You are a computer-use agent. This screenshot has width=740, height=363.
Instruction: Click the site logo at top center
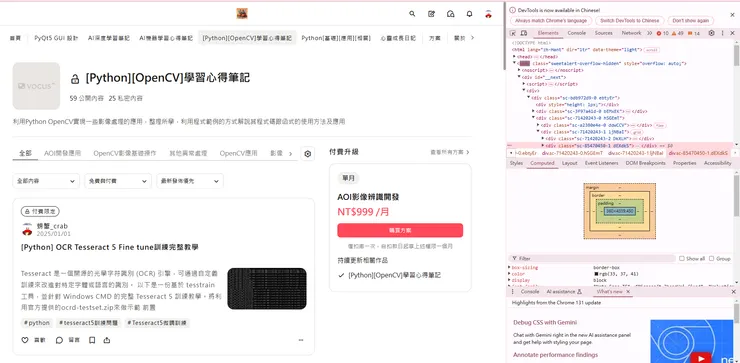pos(242,14)
